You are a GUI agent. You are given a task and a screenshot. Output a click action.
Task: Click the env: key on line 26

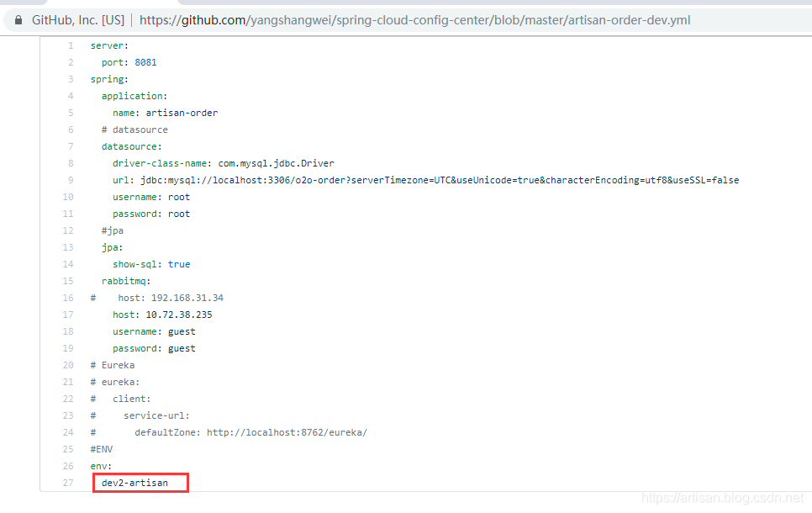101,466
